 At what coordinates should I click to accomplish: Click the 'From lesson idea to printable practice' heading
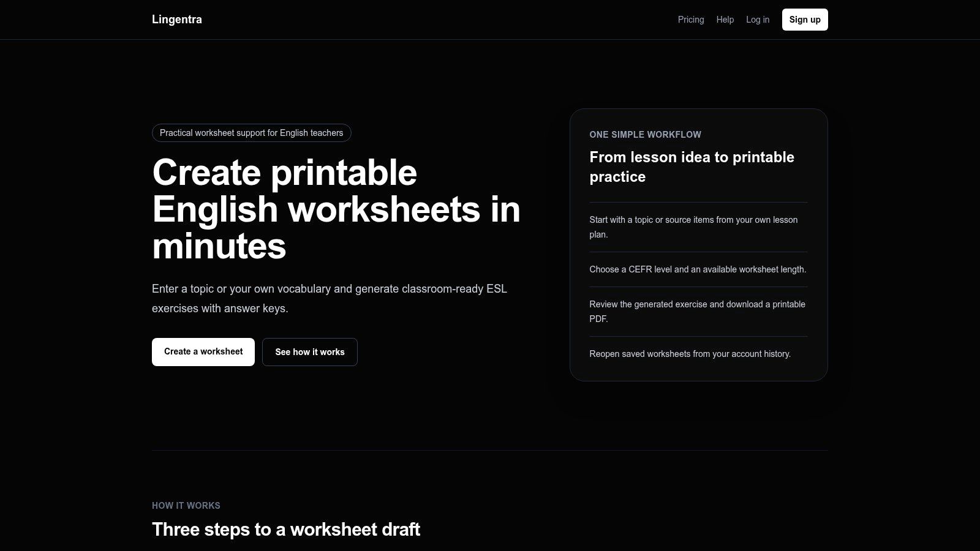tap(692, 167)
